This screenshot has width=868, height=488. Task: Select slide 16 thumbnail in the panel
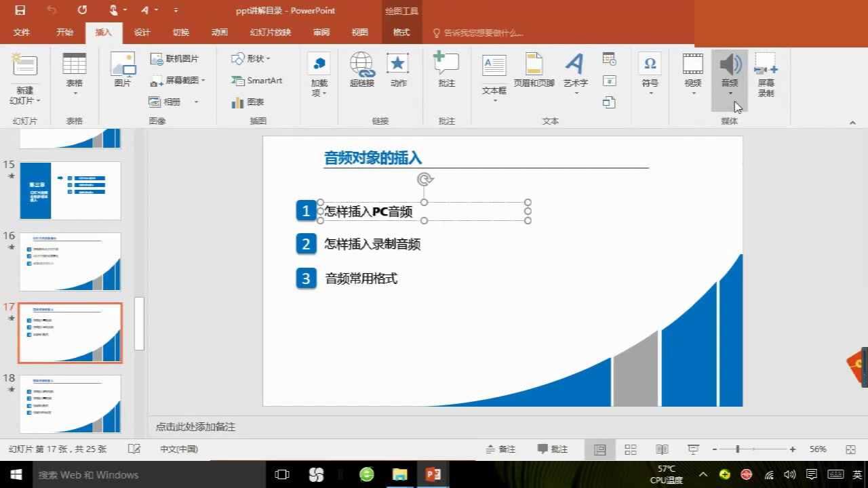coord(70,261)
